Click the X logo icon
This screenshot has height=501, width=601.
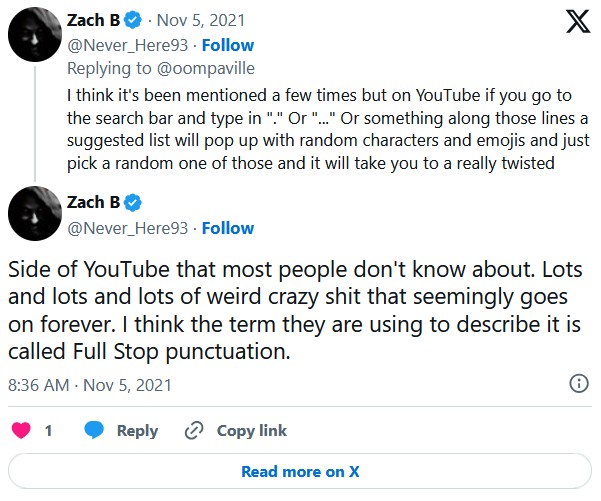tap(578, 23)
